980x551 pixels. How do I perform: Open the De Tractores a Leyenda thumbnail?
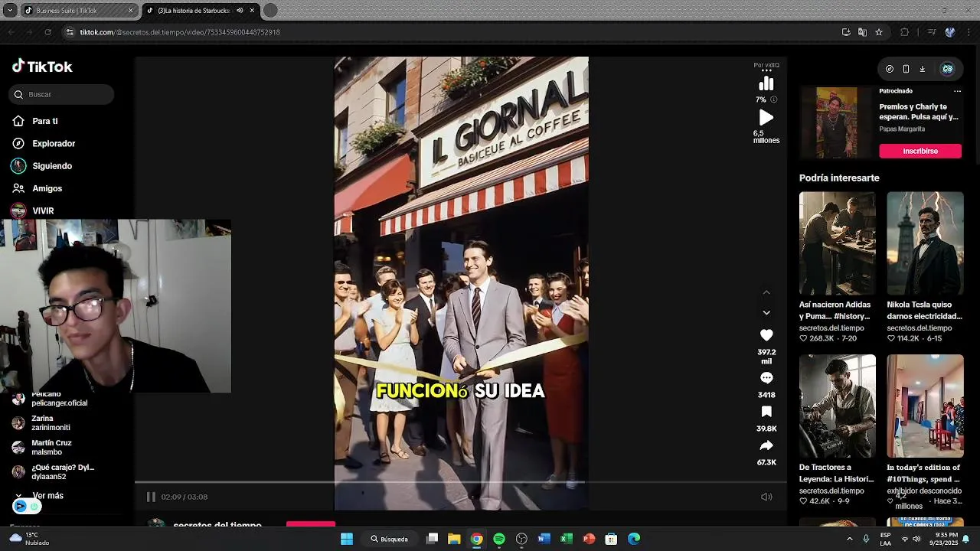[838, 406]
